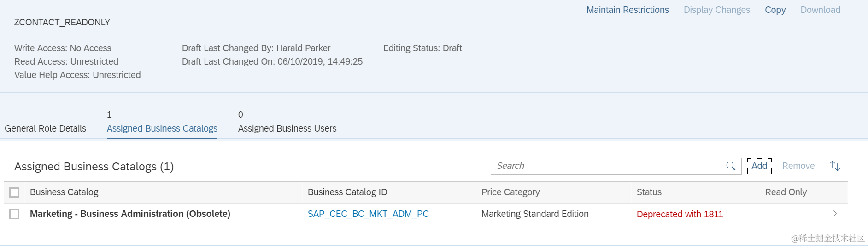
Task: Open the SAP_CEC_BC_MKT_ADM_PC catalog link
Action: coord(368,214)
